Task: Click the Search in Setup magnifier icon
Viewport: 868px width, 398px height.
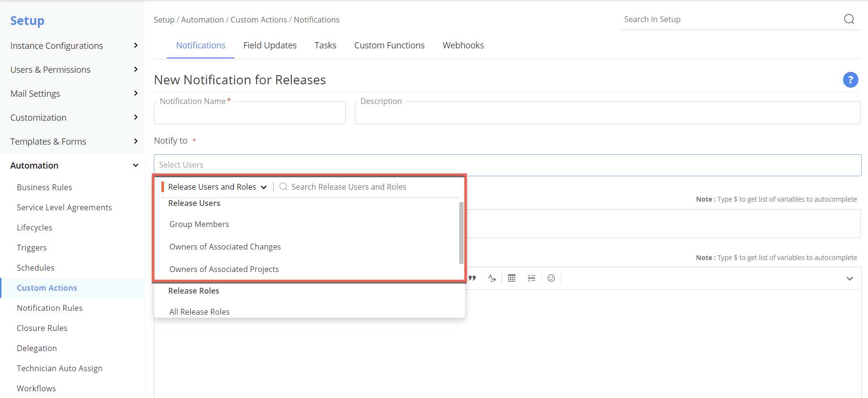Action: [849, 19]
